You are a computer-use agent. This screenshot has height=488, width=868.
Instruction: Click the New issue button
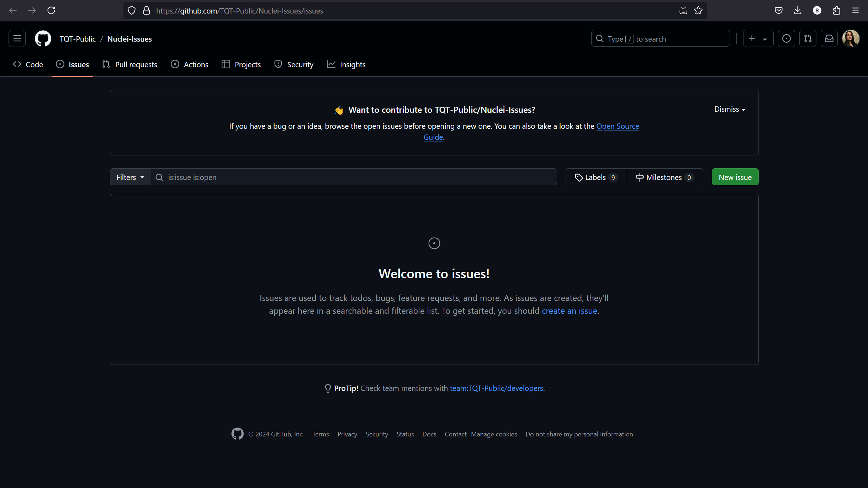tap(735, 177)
